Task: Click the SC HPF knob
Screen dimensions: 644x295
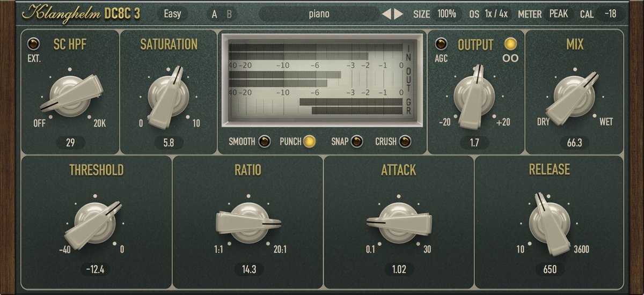Action: 70,96
